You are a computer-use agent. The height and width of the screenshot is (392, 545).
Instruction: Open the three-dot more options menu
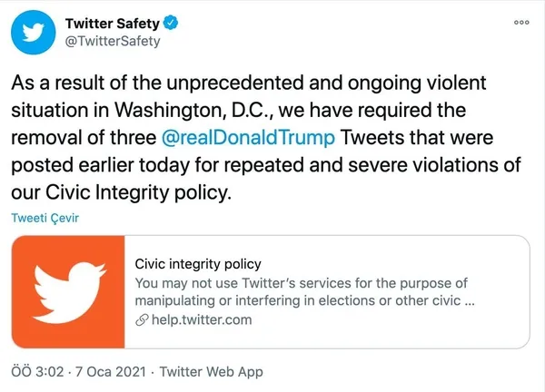tap(520, 23)
